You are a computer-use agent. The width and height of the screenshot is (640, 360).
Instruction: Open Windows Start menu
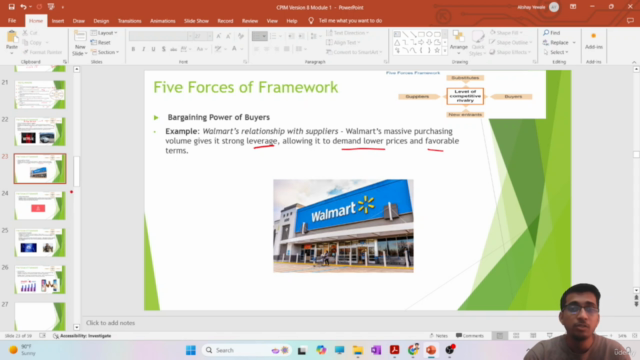(x=190, y=350)
